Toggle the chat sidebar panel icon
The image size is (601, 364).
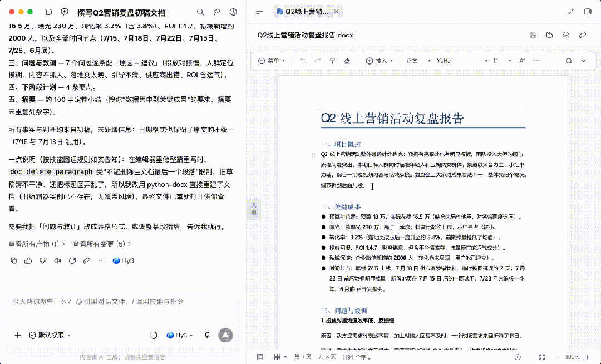click(48, 12)
